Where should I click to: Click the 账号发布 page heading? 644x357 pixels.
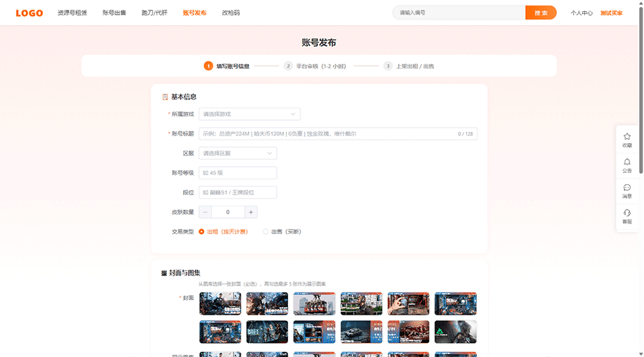(x=319, y=43)
